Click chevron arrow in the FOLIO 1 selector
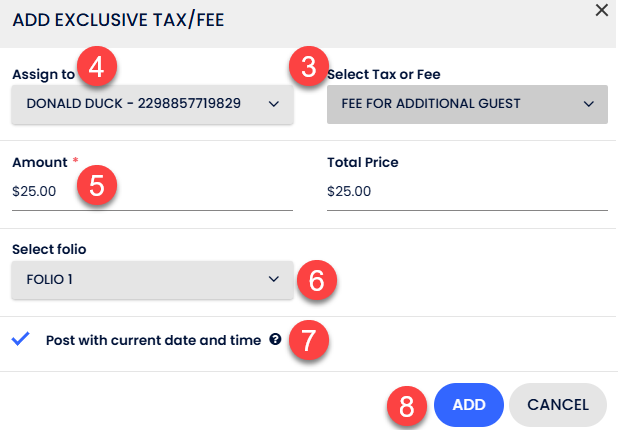This screenshot has width=618, height=430. (x=274, y=280)
